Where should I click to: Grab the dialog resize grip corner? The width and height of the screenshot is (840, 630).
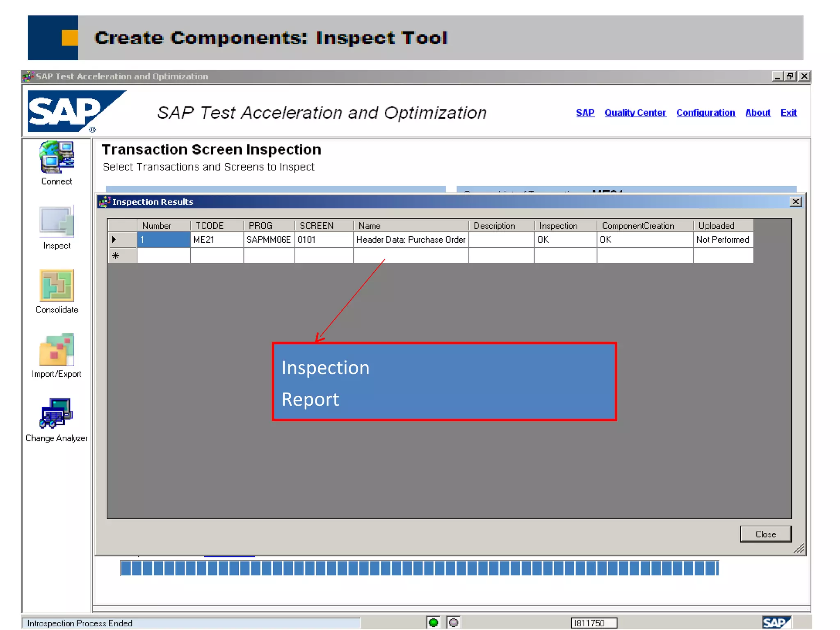[x=799, y=548]
